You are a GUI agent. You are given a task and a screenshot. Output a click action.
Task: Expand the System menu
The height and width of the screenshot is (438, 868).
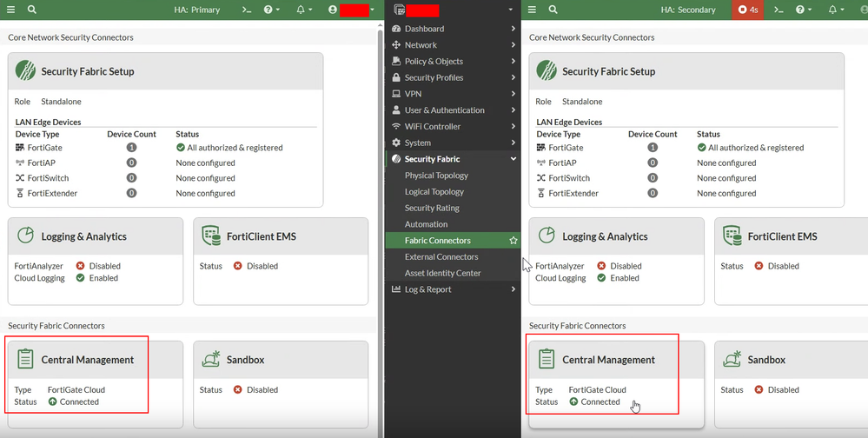[453, 143]
